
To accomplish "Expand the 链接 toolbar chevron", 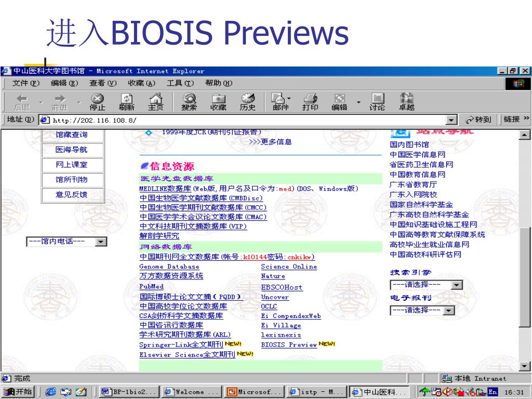I will click(x=526, y=118).
